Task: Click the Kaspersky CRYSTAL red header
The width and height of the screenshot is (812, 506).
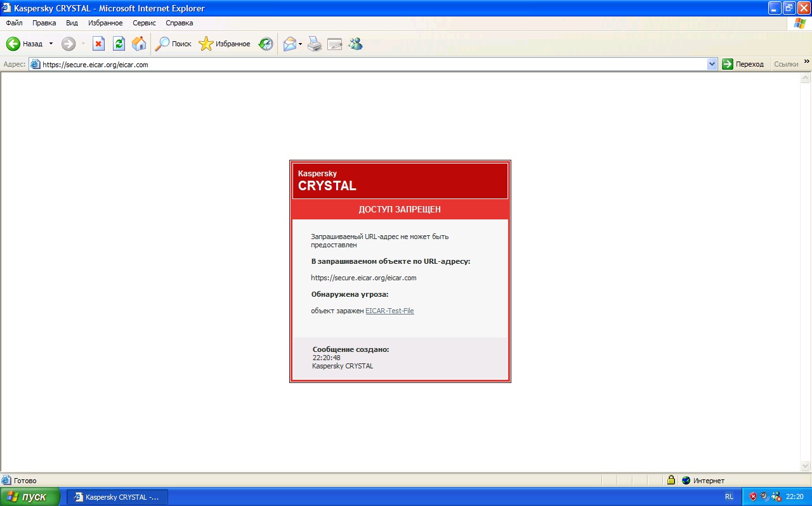Action: click(400, 181)
